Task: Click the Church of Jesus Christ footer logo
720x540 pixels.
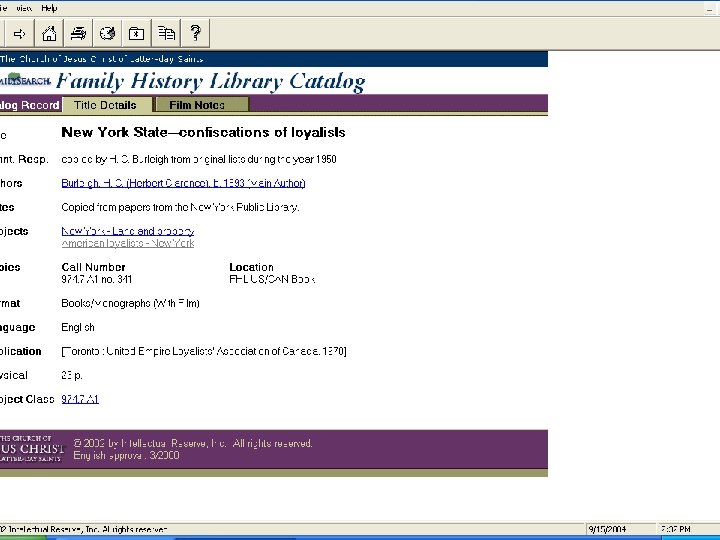Action: pyautogui.click(x=32, y=448)
